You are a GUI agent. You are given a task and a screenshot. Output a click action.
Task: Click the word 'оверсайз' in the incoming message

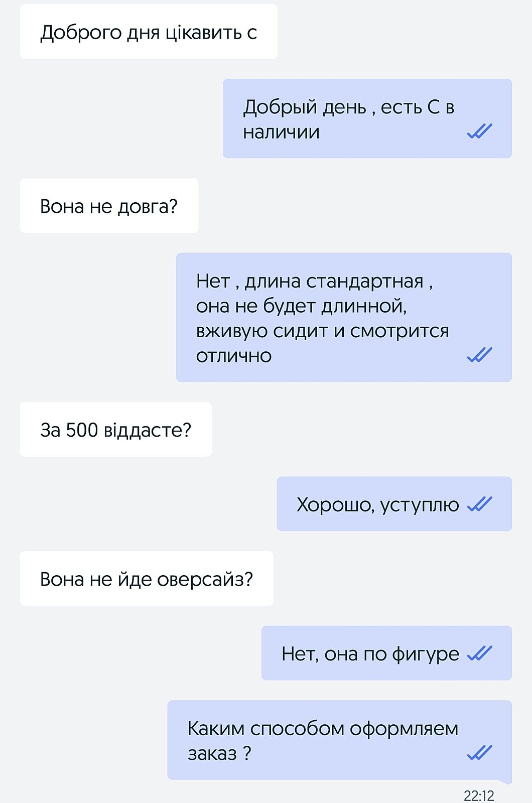point(205,579)
